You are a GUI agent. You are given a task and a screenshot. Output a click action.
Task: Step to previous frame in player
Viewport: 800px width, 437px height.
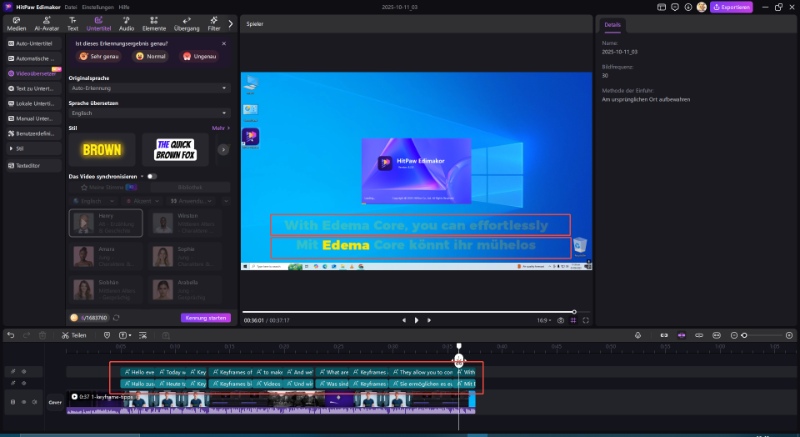tap(404, 320)
